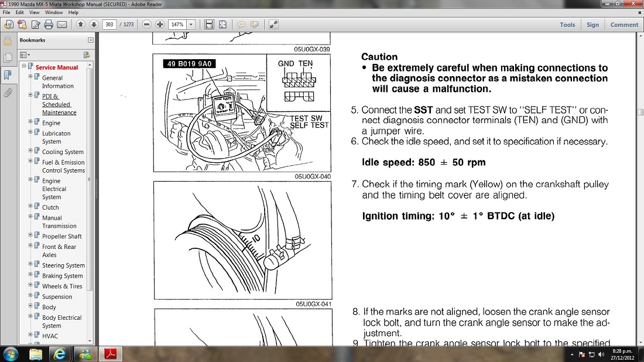Open Windows Explorer from taskbar
Screen dimensions: 644x362
pyautogui.click(x=36, y=354)
